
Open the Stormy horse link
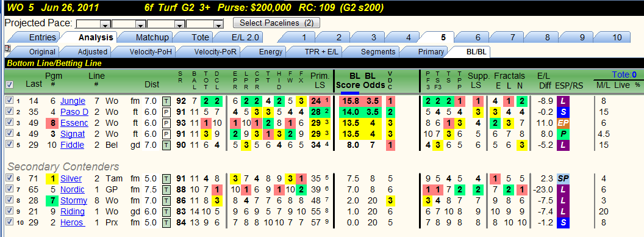point(74,200)
